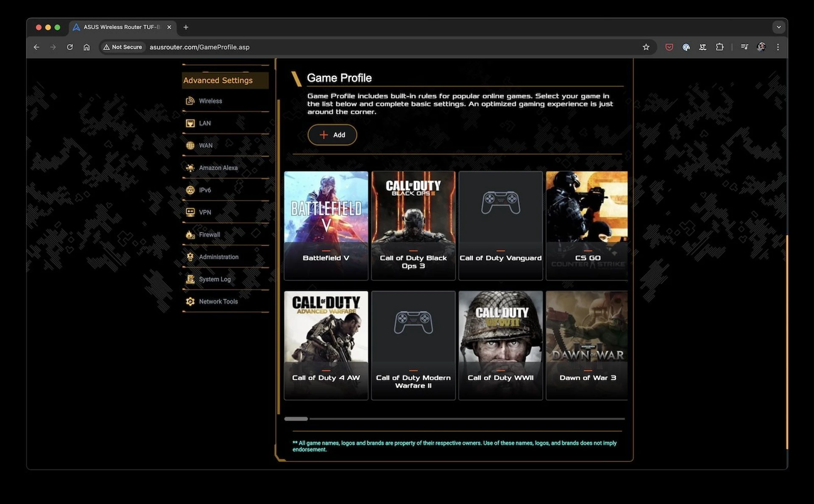Click the Add game profile button

click(x=332, y=135)
